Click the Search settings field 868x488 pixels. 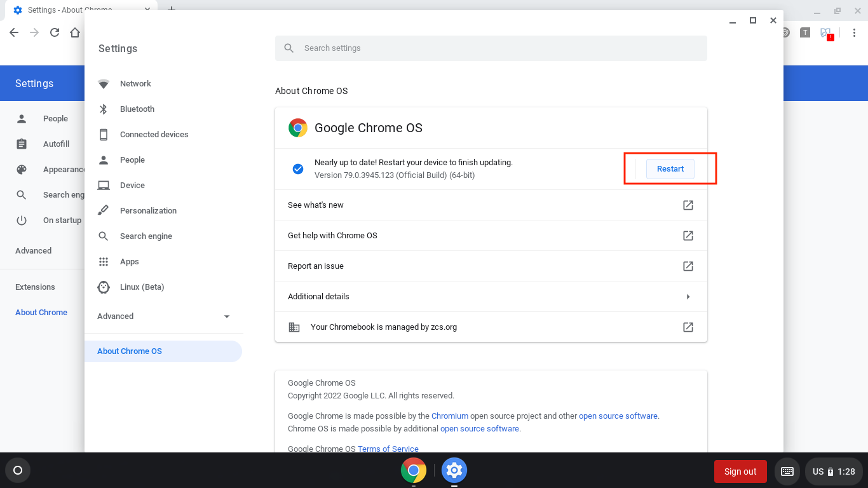(491, 48)
